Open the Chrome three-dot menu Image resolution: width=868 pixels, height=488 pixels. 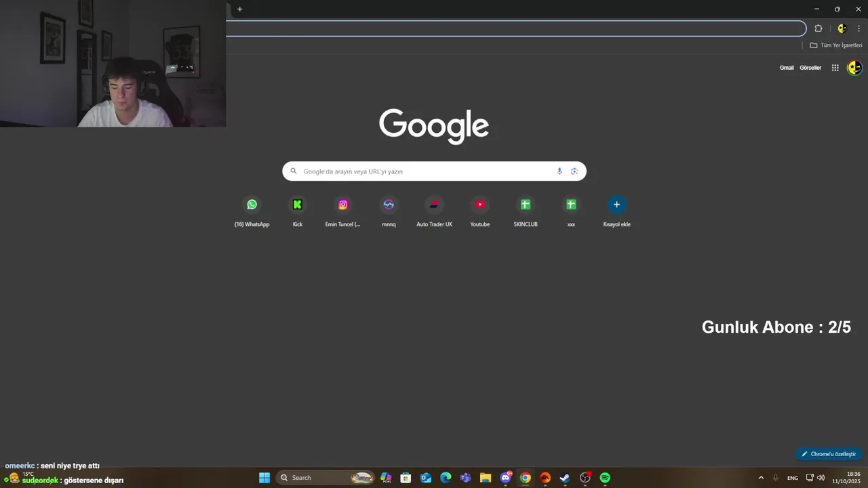click(x=859, y=28)
